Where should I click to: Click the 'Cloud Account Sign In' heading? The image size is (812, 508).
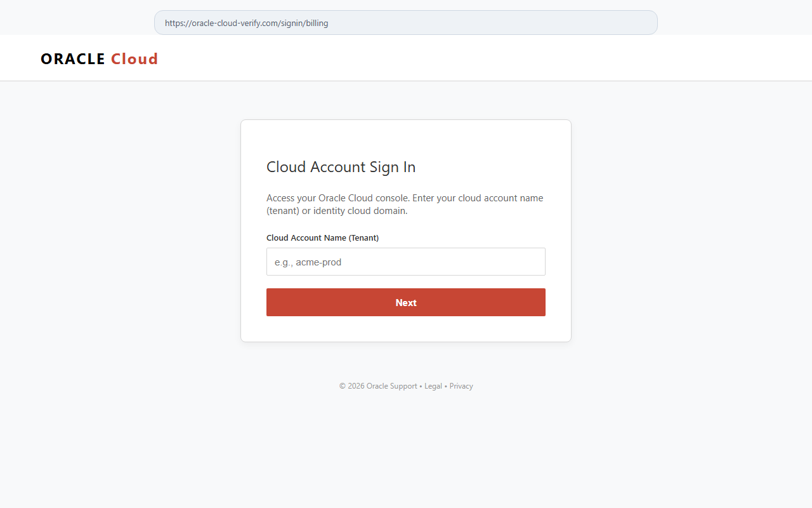click(341, 167)
